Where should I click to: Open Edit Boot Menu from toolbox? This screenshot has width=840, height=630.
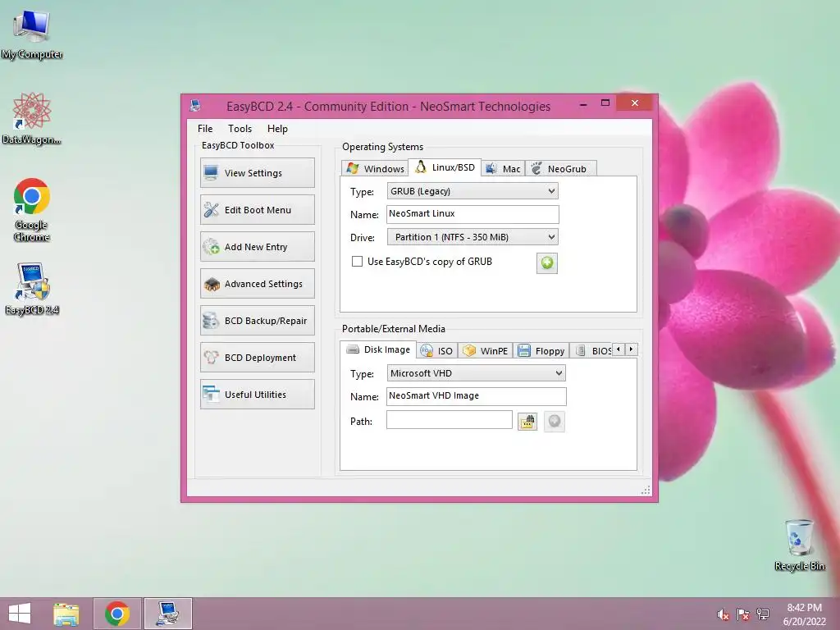[x=257, y=209]
